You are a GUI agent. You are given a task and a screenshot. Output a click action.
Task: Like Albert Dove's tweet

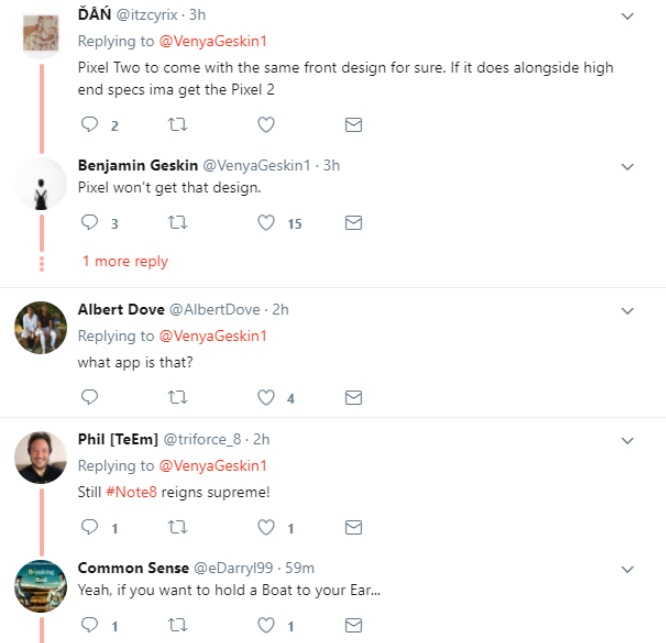coord(266,398)
